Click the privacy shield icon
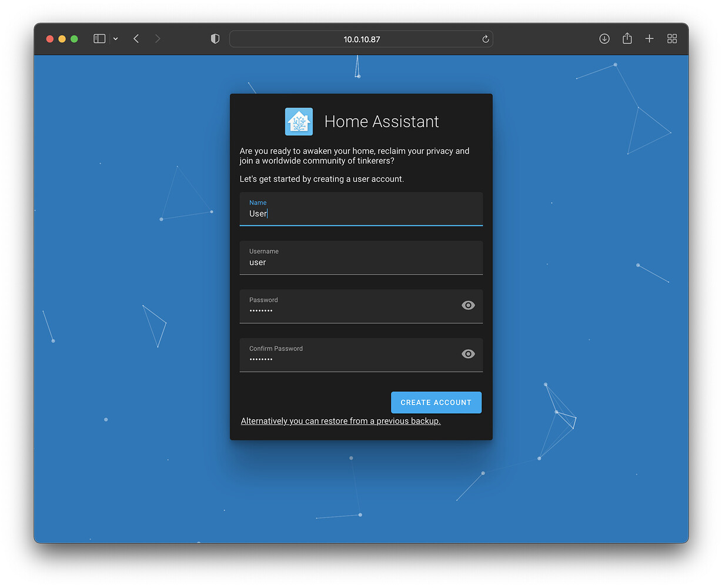Screen dimensions: 722x588 (x=215, y=38)
